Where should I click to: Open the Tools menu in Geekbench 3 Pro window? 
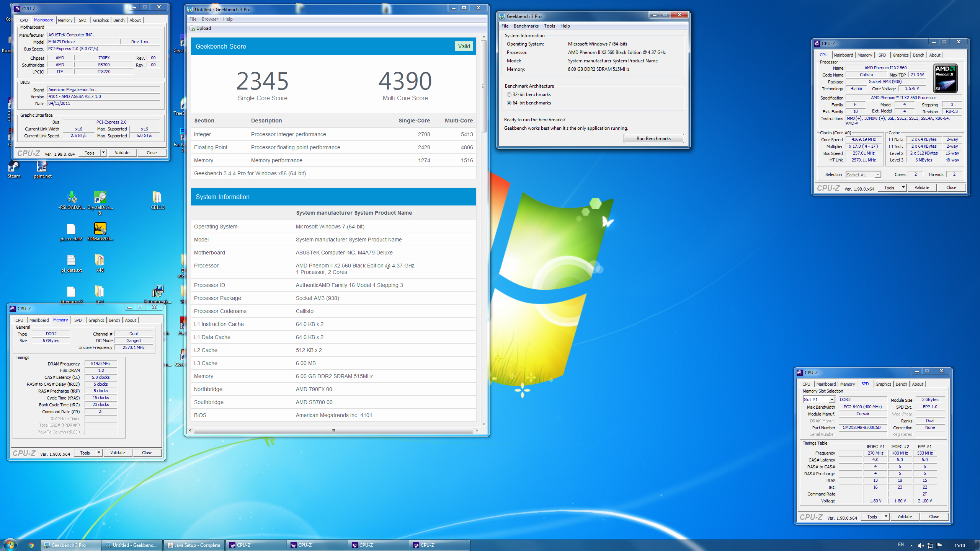(x=549, y=26)
